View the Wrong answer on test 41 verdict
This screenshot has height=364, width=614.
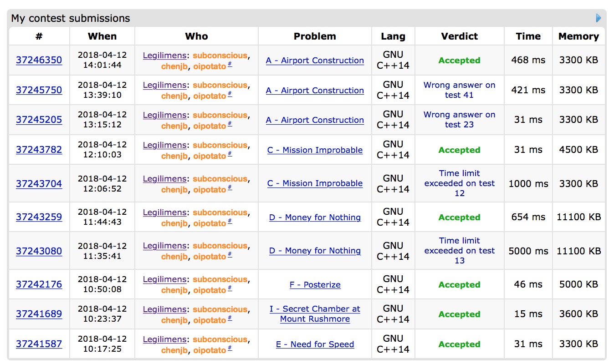(459, 90)
